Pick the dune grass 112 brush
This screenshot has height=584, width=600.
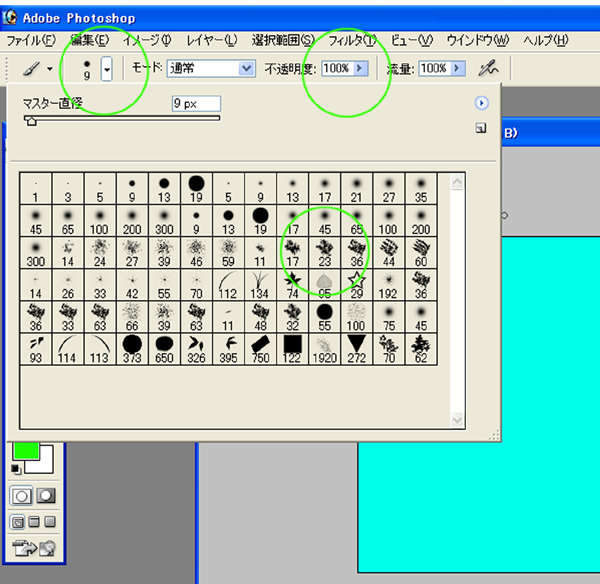click(x=228, y=285)
